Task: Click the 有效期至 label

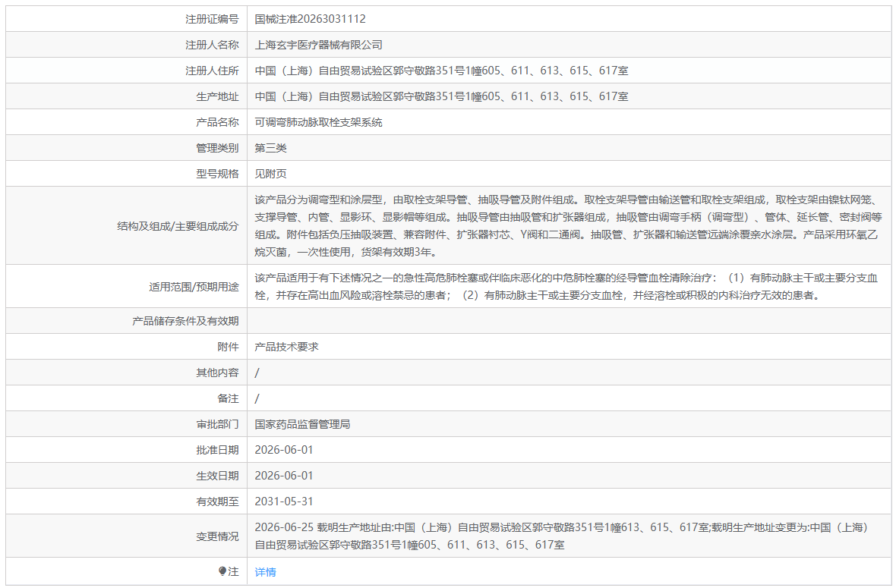Action: point(217,502)
